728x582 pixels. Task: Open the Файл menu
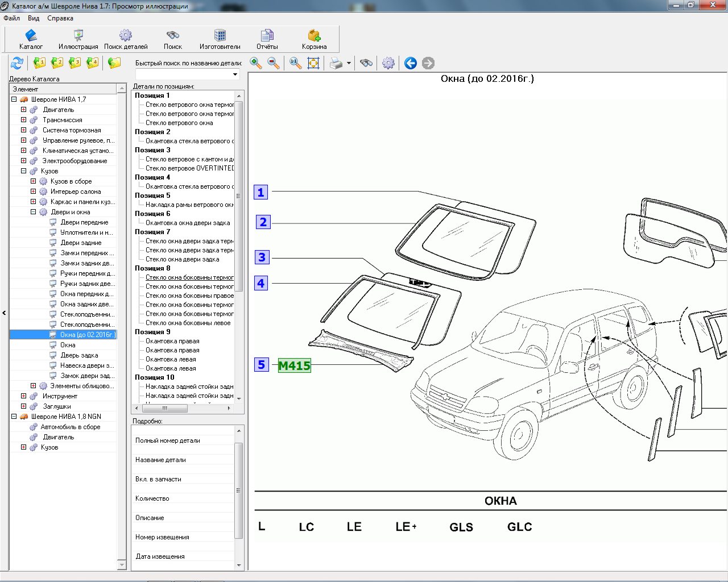coord(11,18)
